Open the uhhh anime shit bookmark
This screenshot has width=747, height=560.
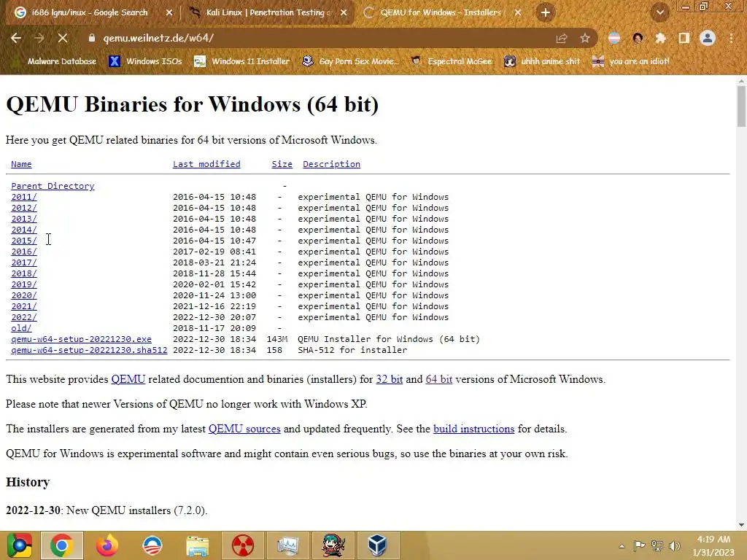542,61
